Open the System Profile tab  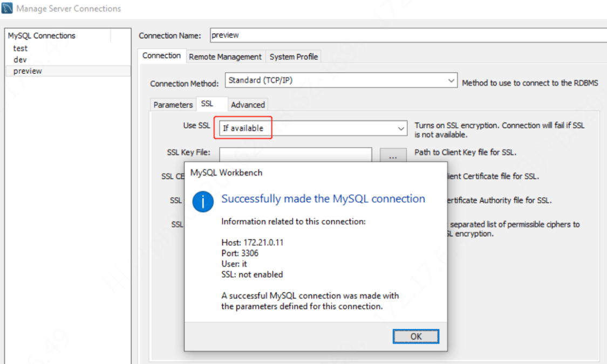294,57
